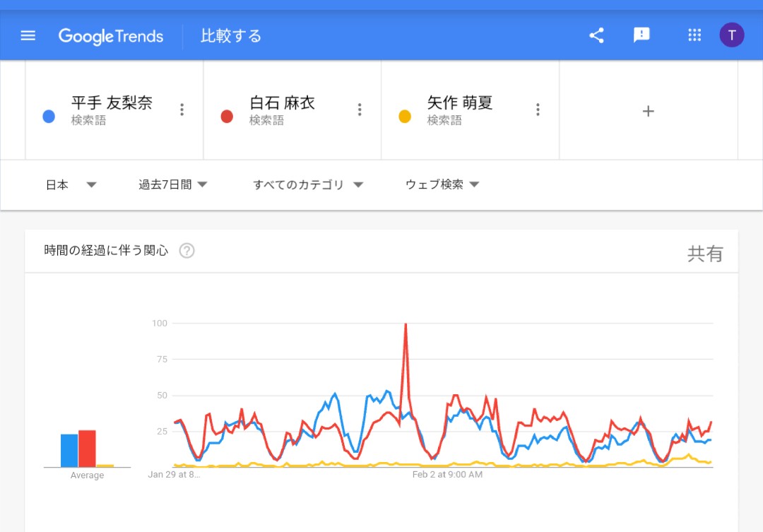Open the すべてのカテゴリ category dropdown
This screenshot has height=532, width=763.
coord(308,185)
